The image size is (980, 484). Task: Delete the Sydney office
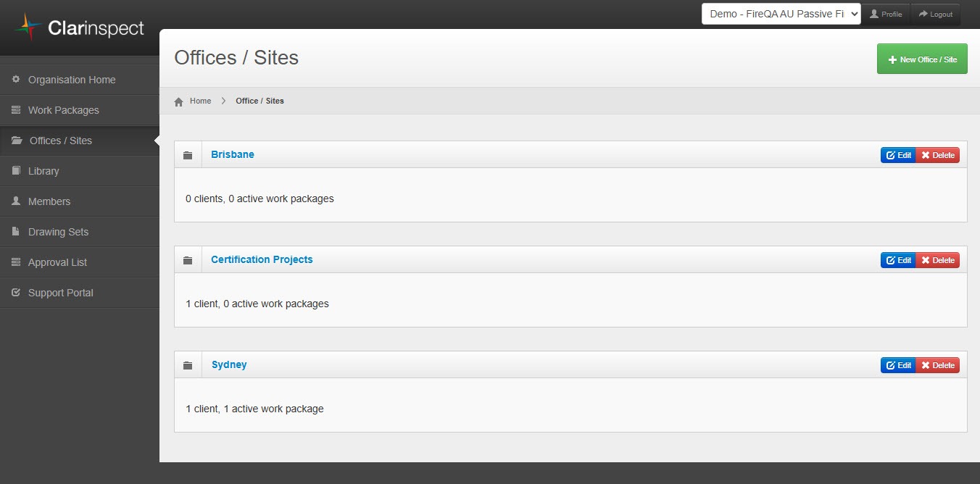tap(937, 365)
